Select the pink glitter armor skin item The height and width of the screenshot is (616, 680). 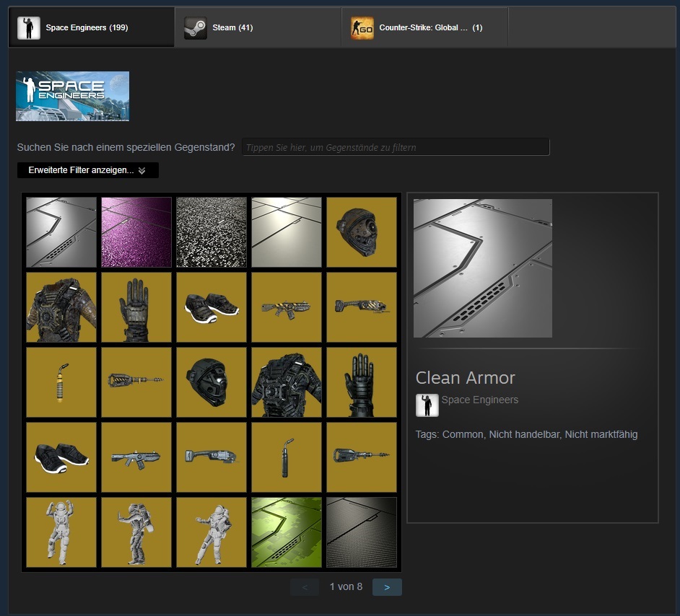tap(136, 232)
